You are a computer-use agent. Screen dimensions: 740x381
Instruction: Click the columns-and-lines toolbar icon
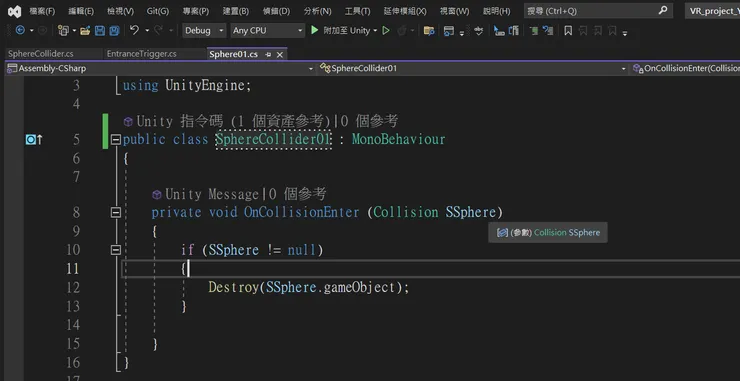pos(514,31)
